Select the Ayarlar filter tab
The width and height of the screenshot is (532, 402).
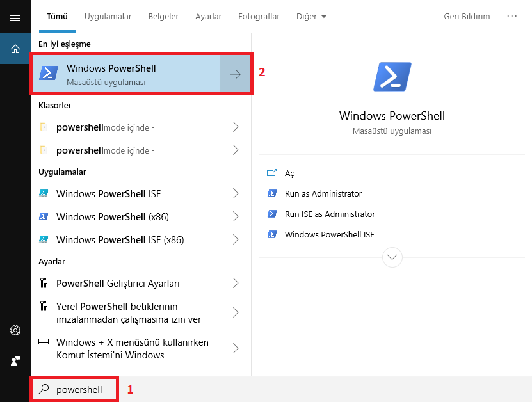pyautogui.click(x=208, y=17)
